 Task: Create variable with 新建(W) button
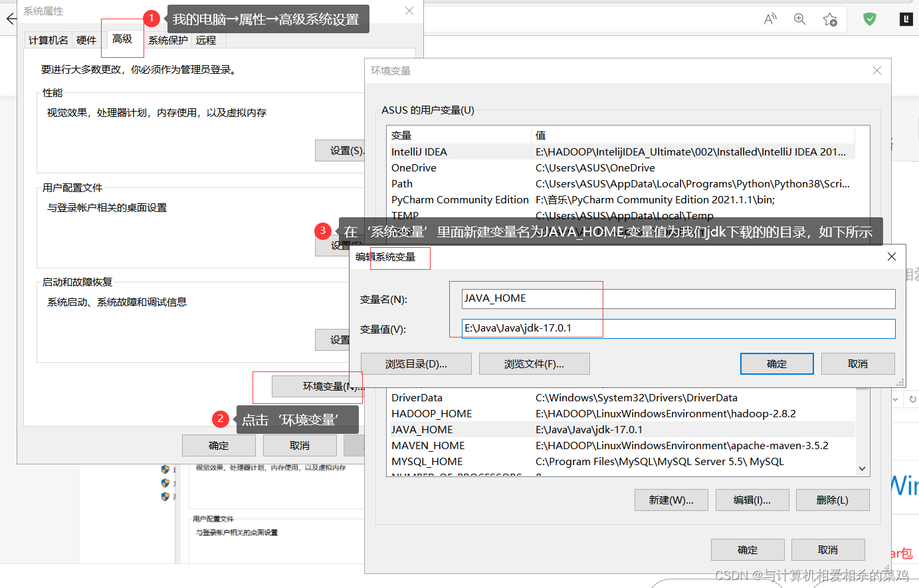(671, 500)
